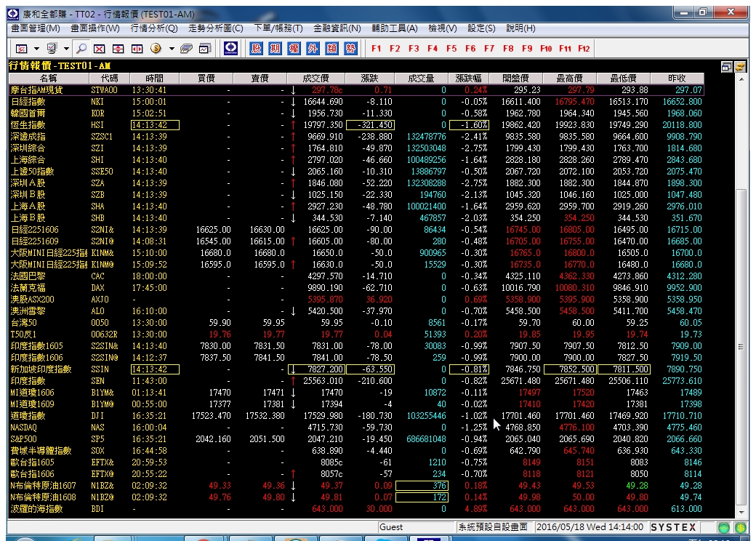Sort by 成交量 column header
The height and width of the screenshot is (541, 756).
click(x=421, y=78)
